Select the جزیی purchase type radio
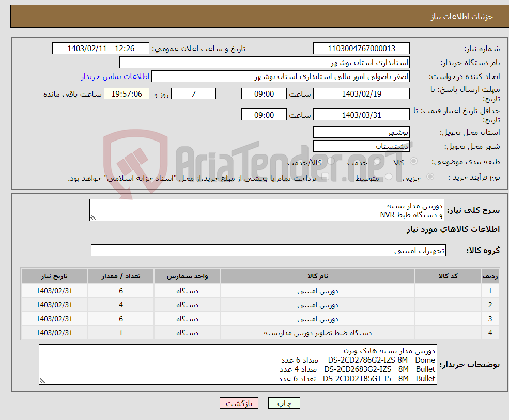 (x=430, y=177)
